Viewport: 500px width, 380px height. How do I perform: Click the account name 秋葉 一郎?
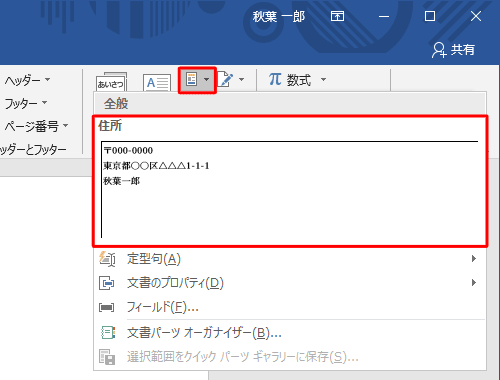(x=279, y=16)
